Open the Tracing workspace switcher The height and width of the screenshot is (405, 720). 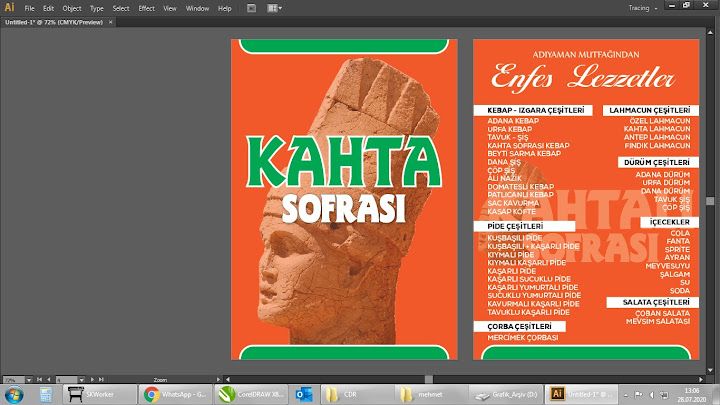click(643, 8)
